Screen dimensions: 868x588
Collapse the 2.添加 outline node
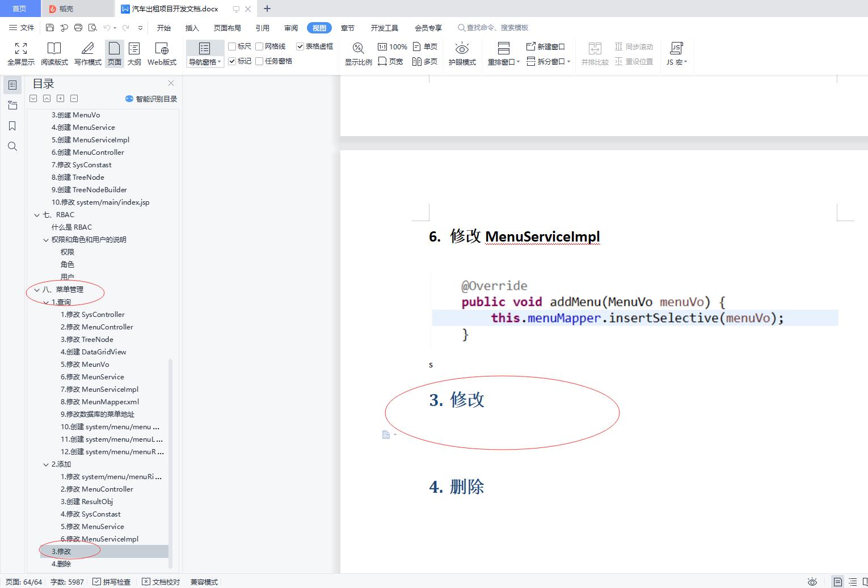click(46, 464)
